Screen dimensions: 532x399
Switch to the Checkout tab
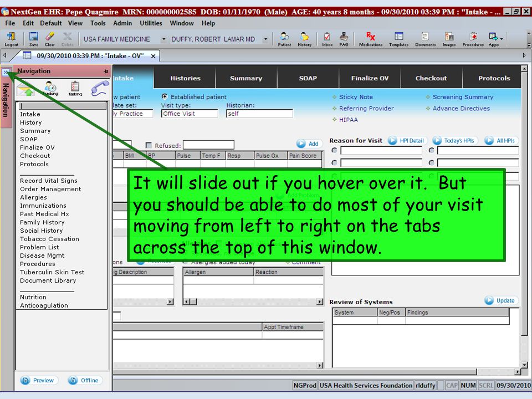[x=431, y=78]
